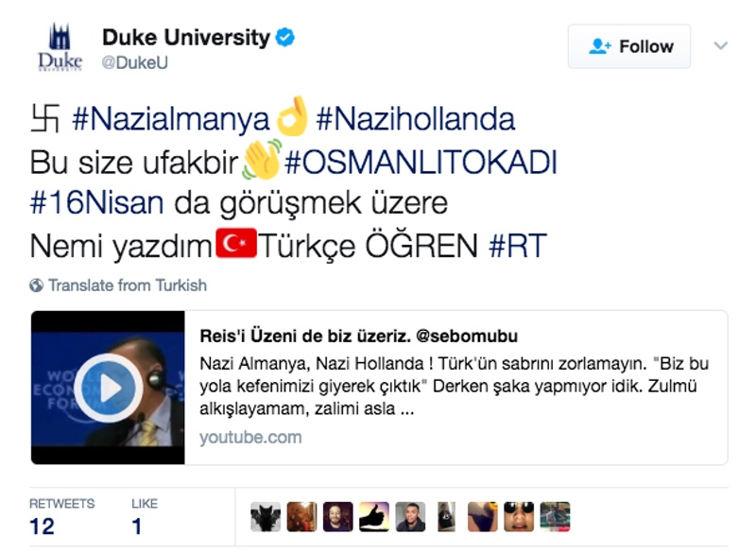Click the thumbs-up avatar in the retweeters row
This screenshot has height=553, width=756.
[x=374, y=517]
